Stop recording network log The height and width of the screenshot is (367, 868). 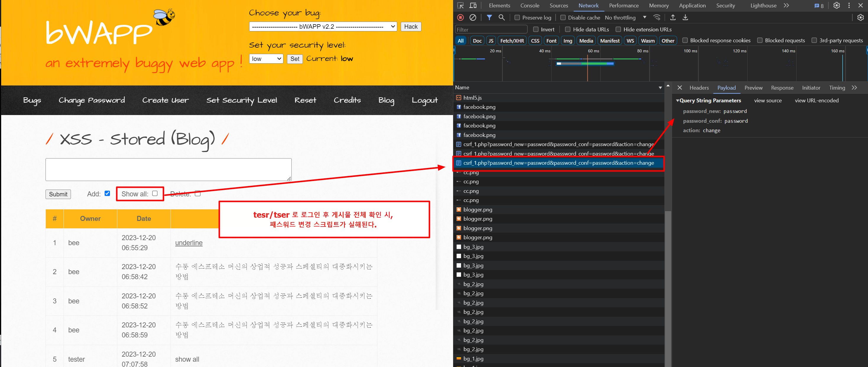click(x=460, y=17)
